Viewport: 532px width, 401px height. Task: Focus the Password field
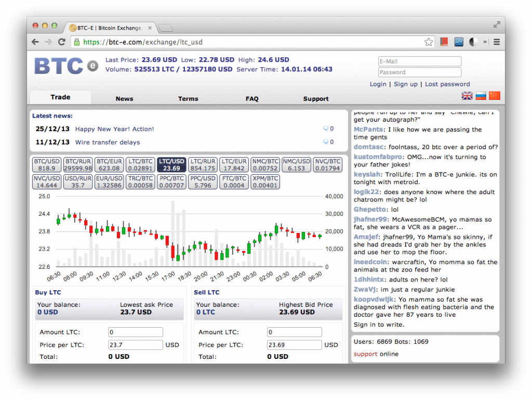[x=420, y=72]
